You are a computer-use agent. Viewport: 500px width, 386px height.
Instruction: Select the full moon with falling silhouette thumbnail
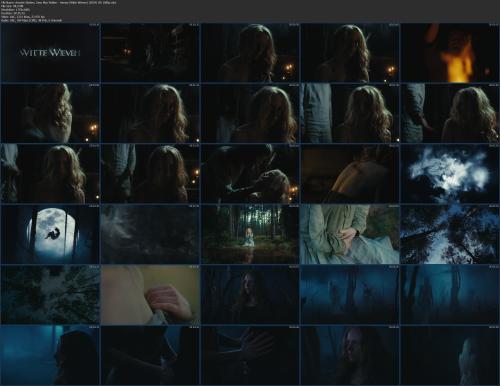click(50, 234)
